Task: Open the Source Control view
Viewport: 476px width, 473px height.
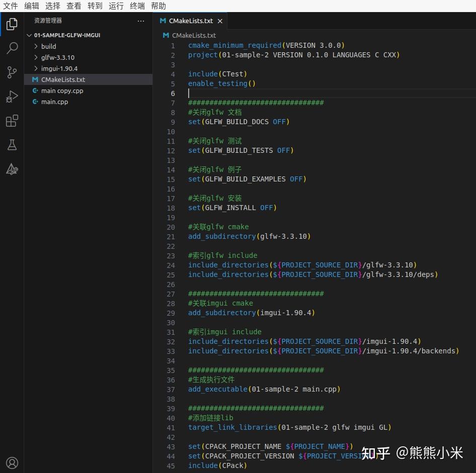Action: [12, 72]
